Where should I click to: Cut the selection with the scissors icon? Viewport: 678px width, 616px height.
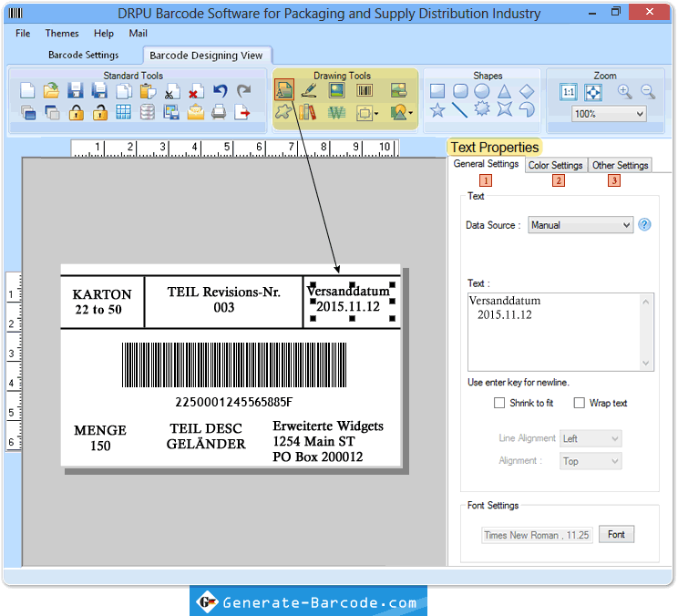tap(171, 91)
